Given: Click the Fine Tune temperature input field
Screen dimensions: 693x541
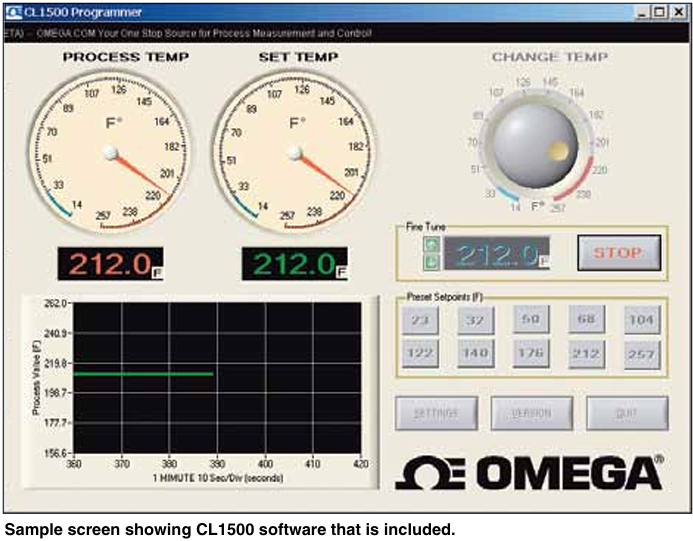Looking at the screenshot, I should point(497,253).
